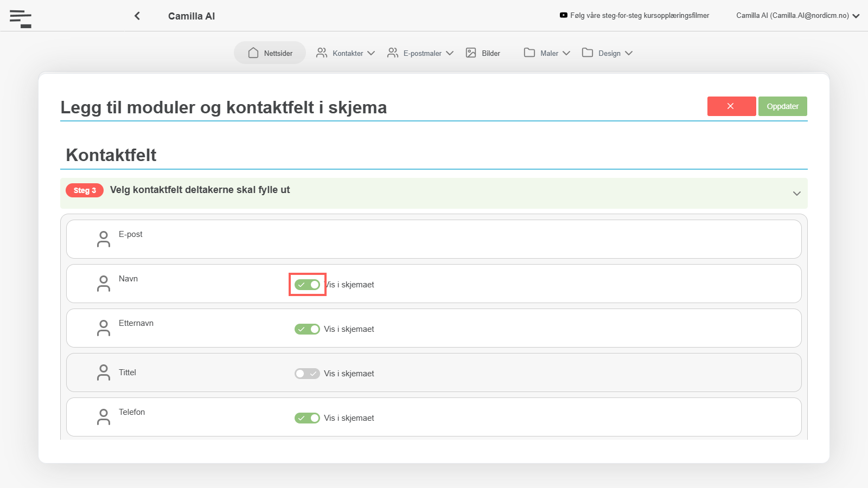
Task: Open the Maler menu
Action: pyautogui.click(x=547, y=53)
